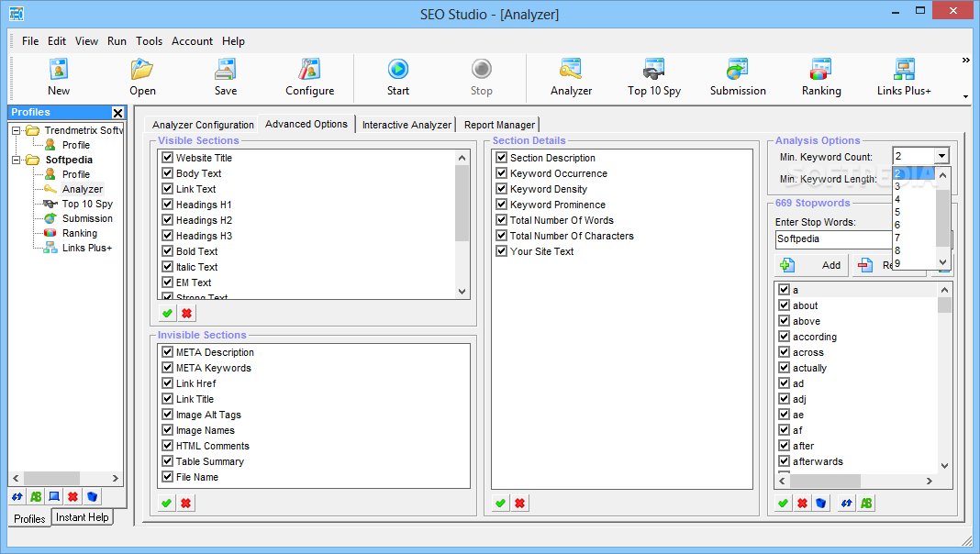Toggle the Headings H1 checkbox
This screenshot has width=980, height=554.
(x=168, y=205)
